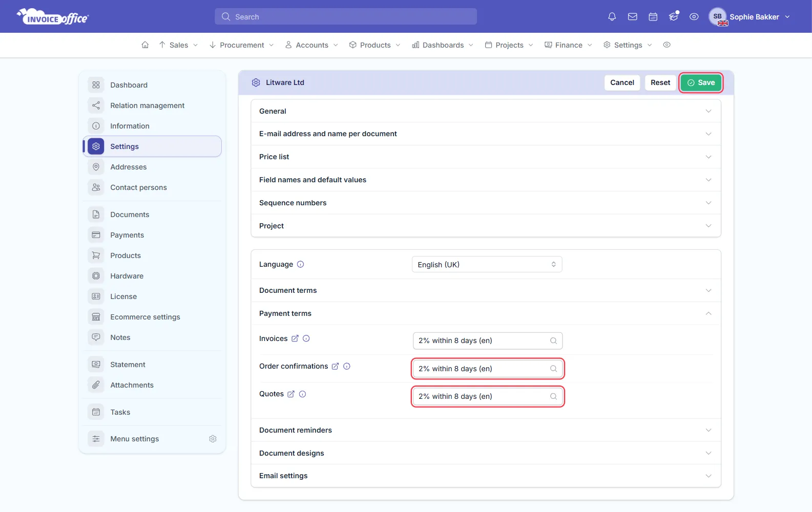Click the top Search field

[346, 17]
